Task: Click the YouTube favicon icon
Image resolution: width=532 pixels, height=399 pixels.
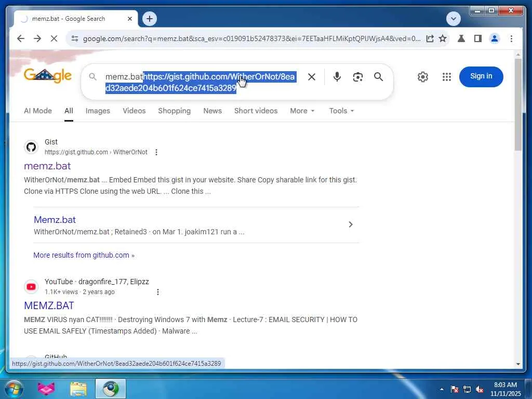Action: click(x=31, y=287)
